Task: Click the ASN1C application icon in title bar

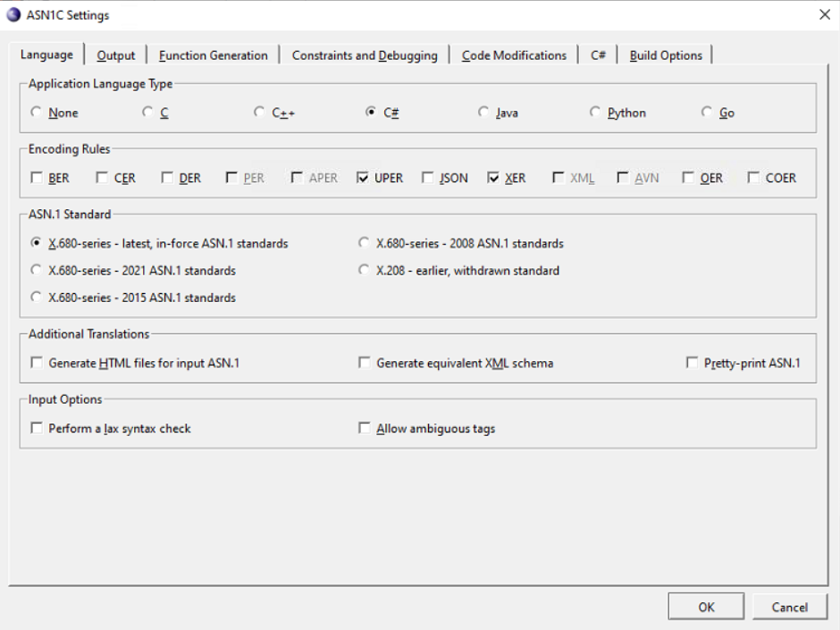Action: coord(13,14)
